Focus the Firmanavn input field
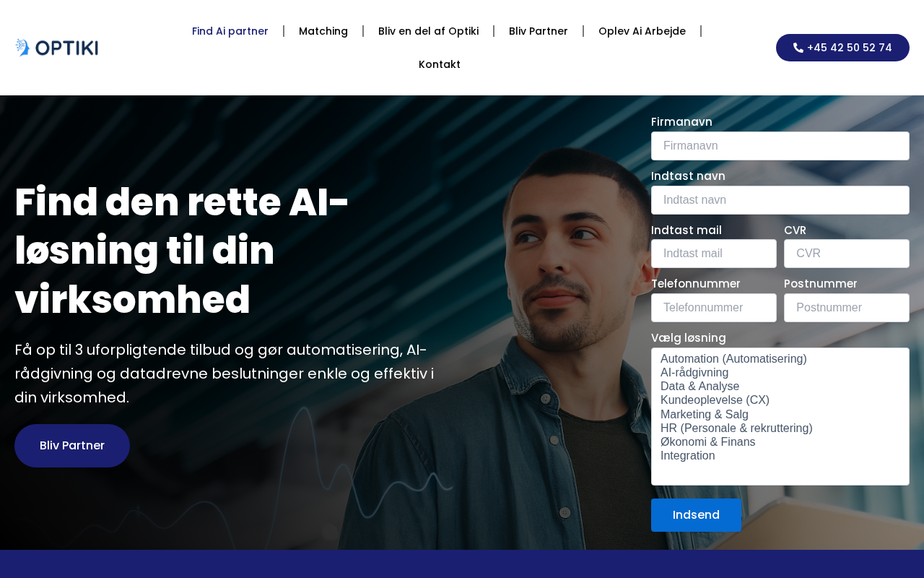 click(x=780, y=146)
